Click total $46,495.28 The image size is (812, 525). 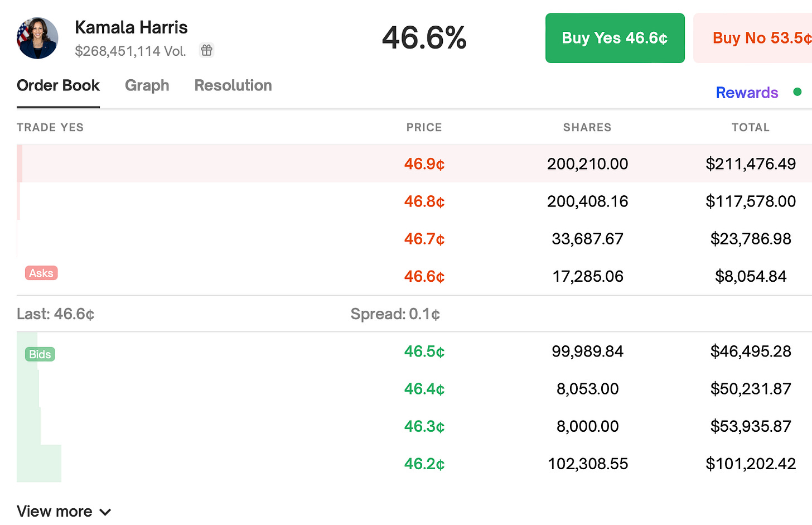(x=751, y=351)
